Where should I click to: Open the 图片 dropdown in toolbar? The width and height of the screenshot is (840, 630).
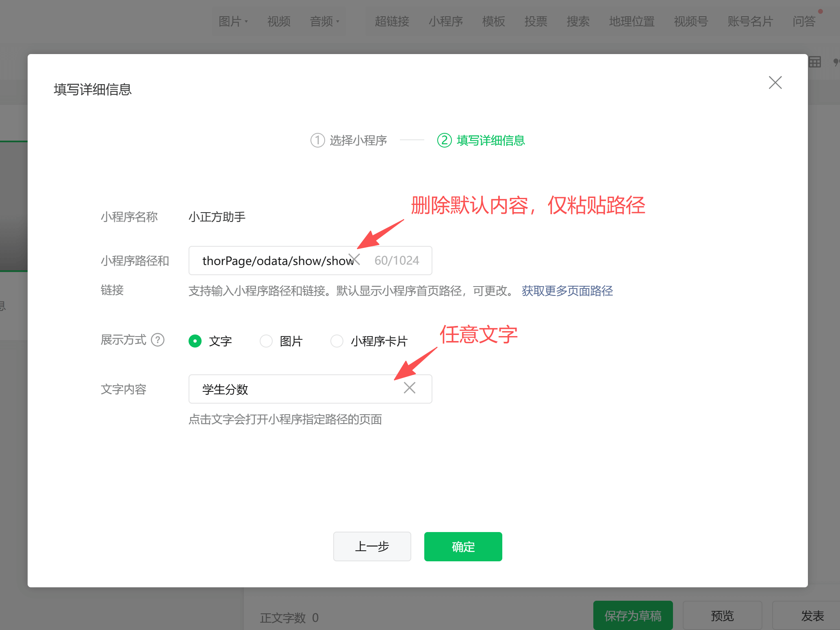(x=233, y=21)
